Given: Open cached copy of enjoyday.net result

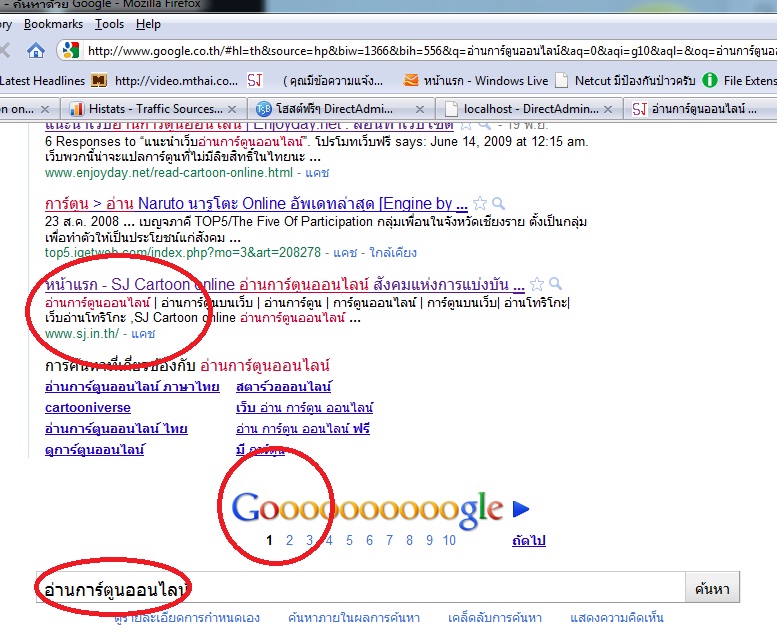Looking at the screenshot, I should pos(317,173).
